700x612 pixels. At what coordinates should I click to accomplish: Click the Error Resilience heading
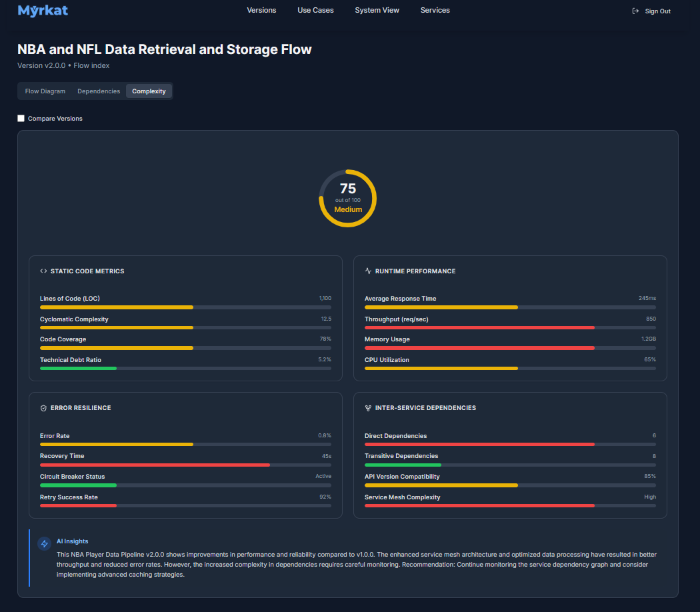click(x=81, y=408)
